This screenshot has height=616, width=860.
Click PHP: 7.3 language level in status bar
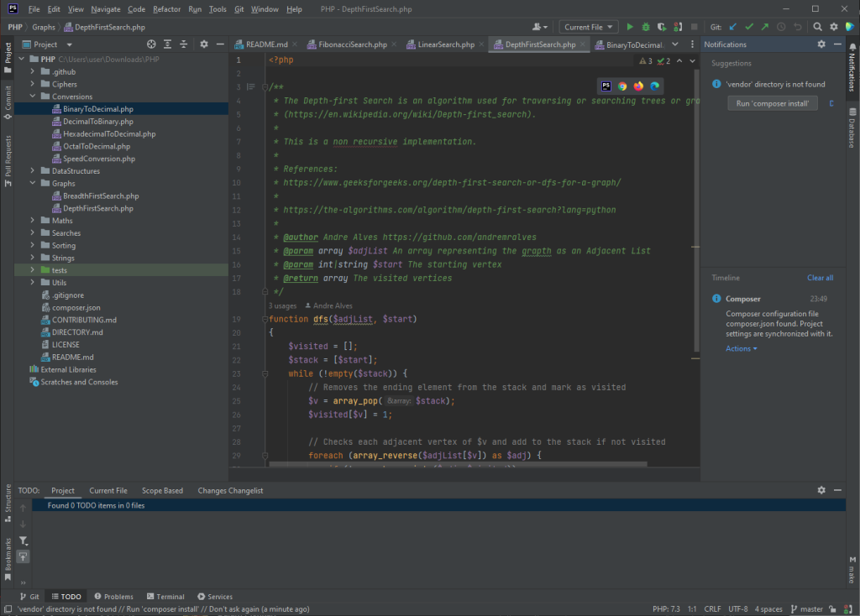click(x=666, y=609)
